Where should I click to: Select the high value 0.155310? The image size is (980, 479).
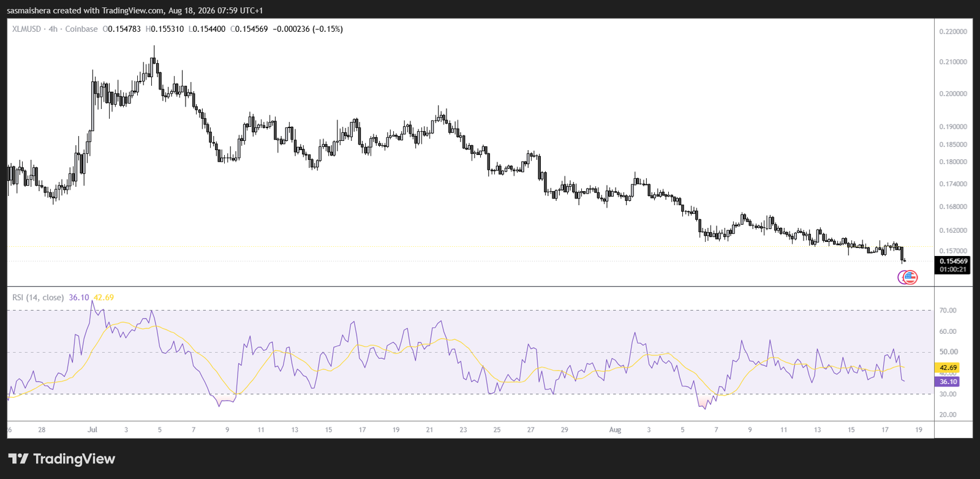[167, 29]
